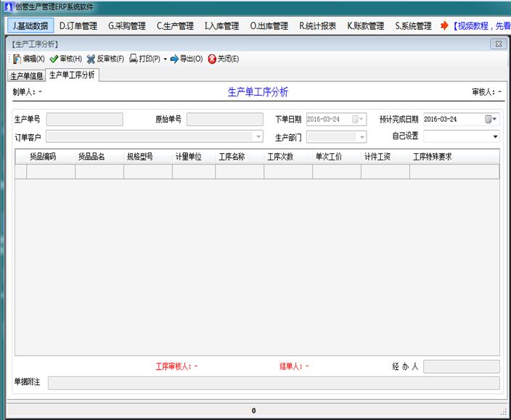Click the 反审核(F) un-approve icon

91,59
